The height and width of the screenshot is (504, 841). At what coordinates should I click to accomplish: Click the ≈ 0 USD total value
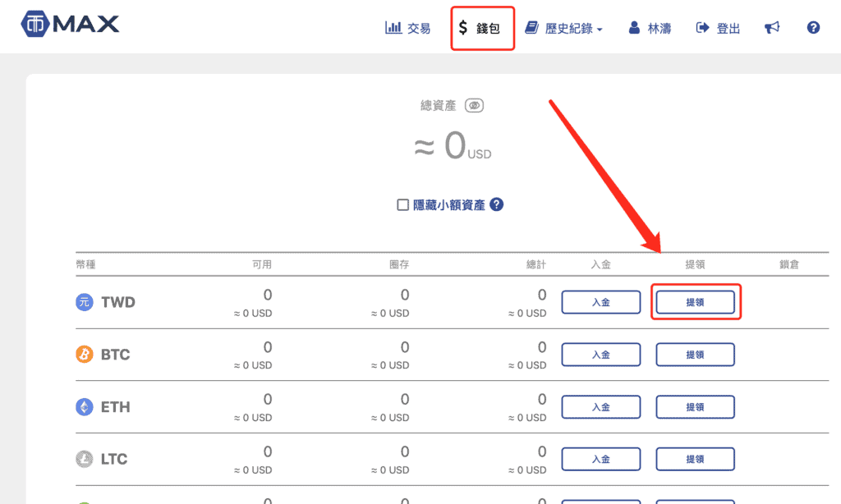point(453,146)
